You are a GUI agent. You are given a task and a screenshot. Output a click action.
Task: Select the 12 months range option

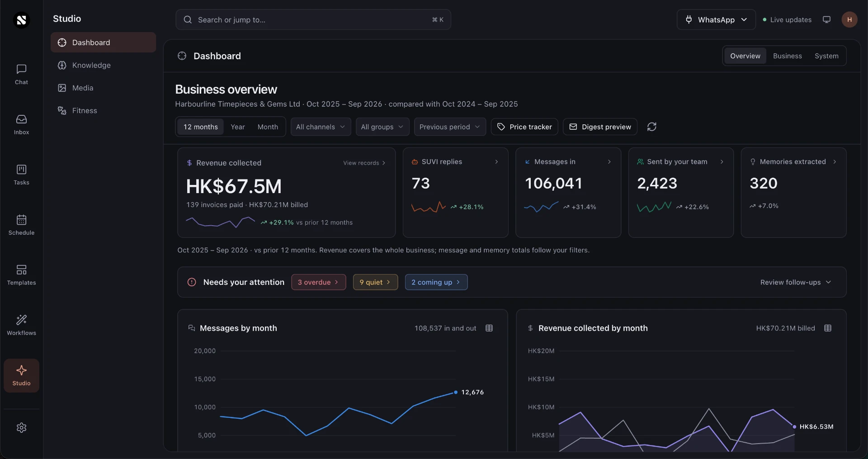(201, 127)
